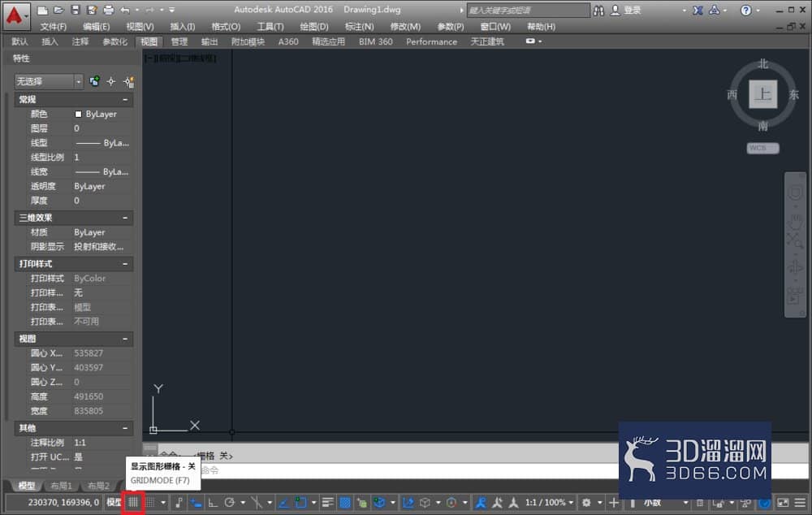Image resolution: width=812 pixels, height=515 pixels.
Task: Toggle dynamic input in status bar
Action: [x=196, y=503]
